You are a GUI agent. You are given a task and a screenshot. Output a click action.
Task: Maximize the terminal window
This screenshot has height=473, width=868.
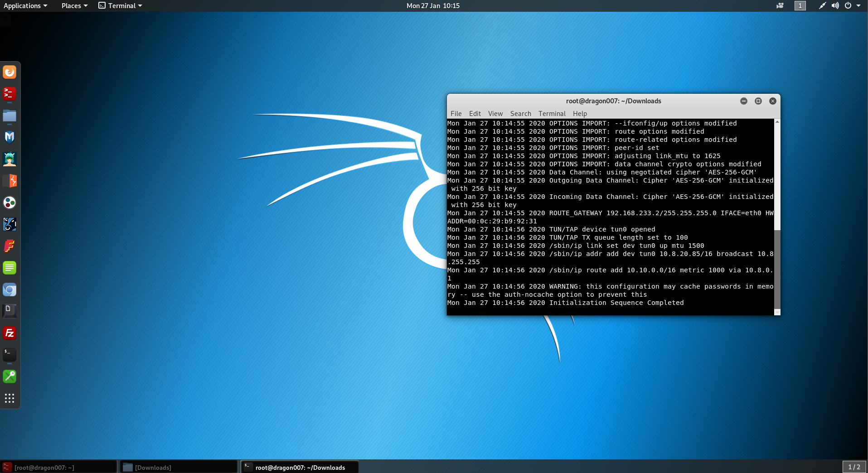(758, 101)
